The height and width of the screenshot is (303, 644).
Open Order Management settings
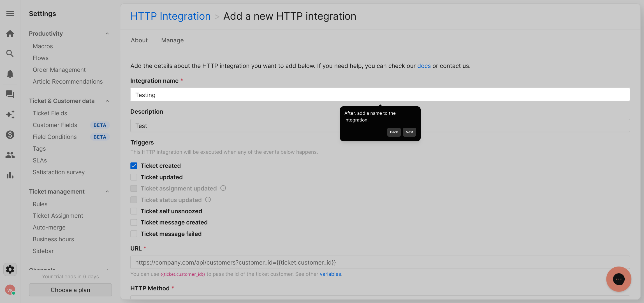(59, 70)
